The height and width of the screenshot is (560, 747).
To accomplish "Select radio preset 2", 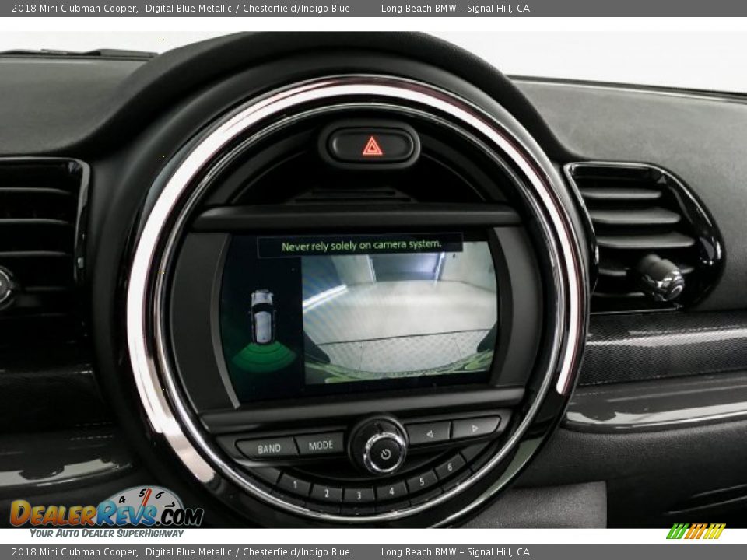I will pyautogui.click(x=325, y=492).
